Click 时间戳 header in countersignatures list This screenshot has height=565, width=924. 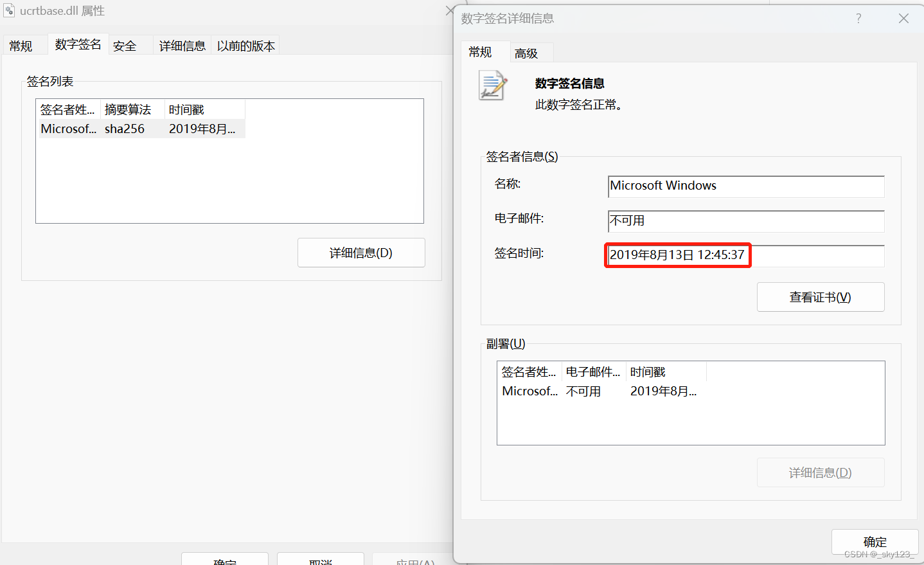point(666,372)
